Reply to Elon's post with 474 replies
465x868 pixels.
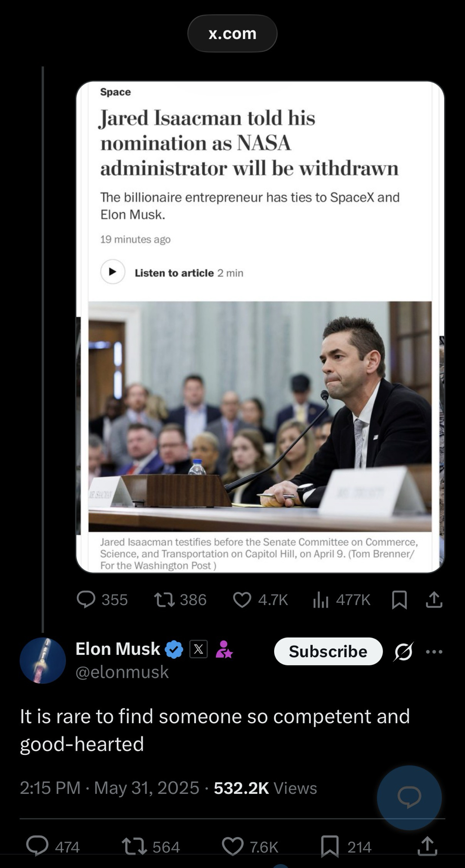pyautogui.click(x=38, y=846)
